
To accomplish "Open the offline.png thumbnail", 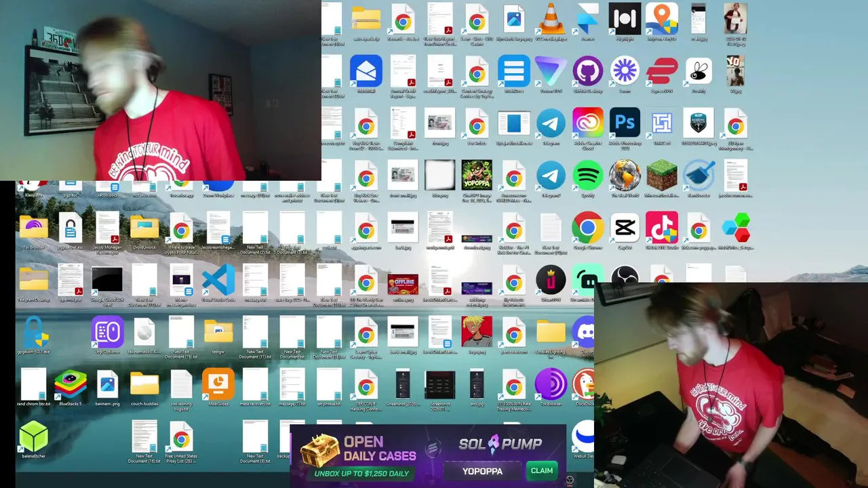I will coord(403,285).
